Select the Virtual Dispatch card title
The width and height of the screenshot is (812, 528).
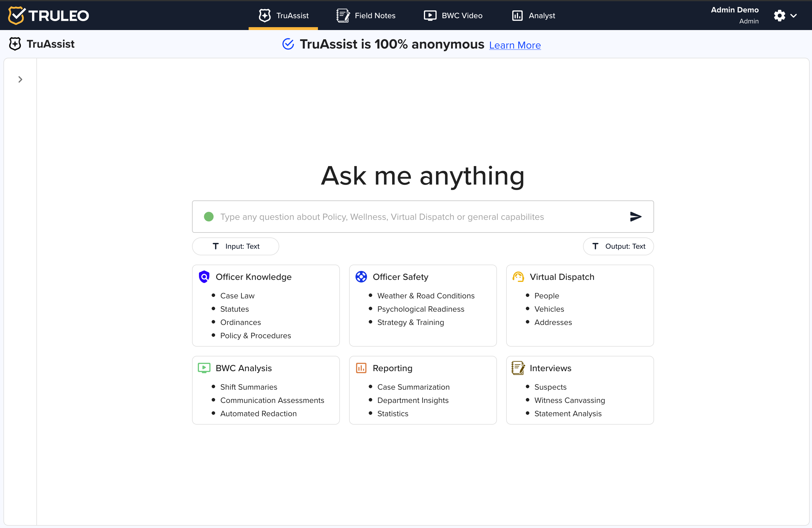(562, 277)
